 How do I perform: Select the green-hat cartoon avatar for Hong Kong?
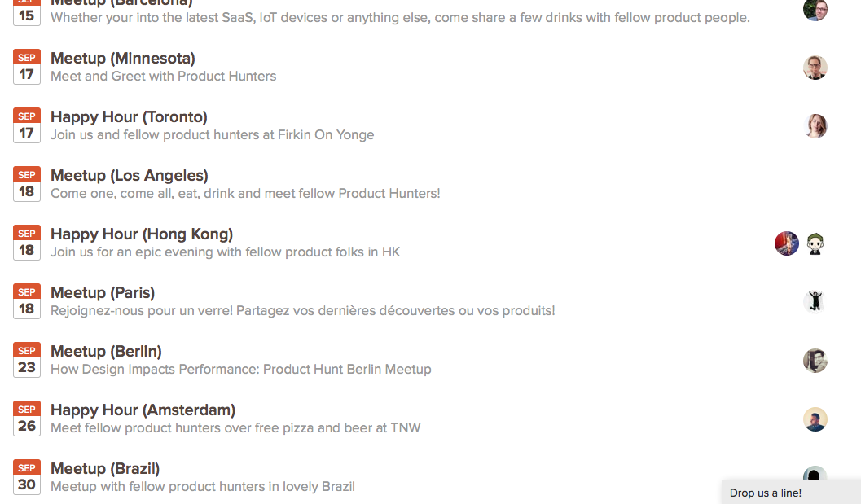(x=815, y=243)
